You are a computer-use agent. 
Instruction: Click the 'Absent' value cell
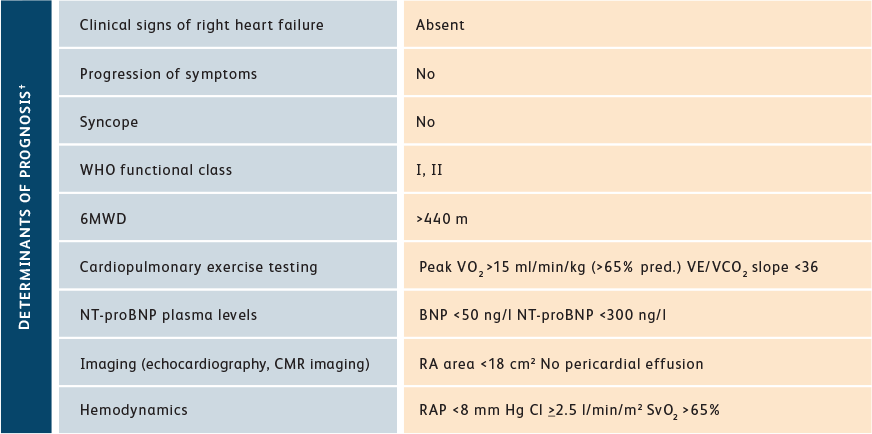440,25
